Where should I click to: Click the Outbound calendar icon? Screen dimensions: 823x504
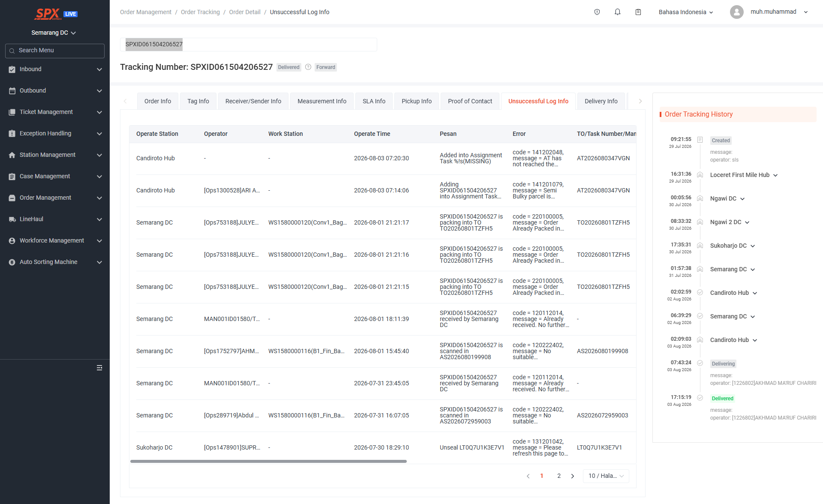tap(12, 91)
